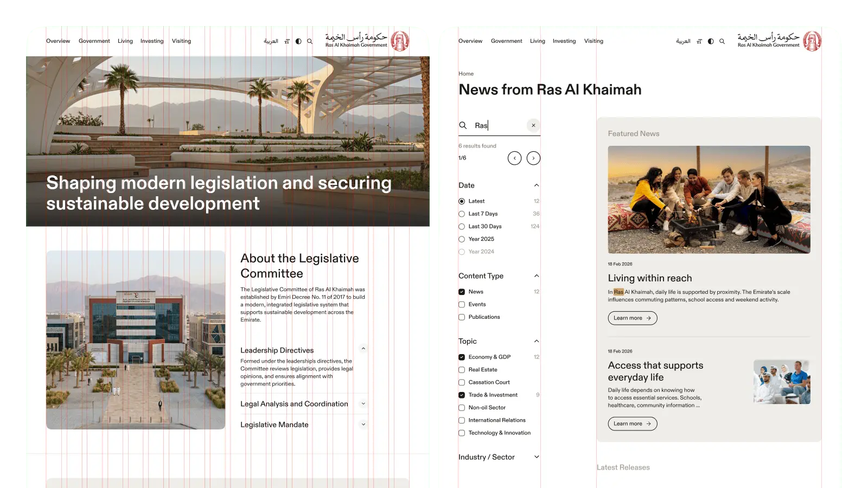
Task: Uncheck the Trade & Investment checkbox
Action: (462, 395)
